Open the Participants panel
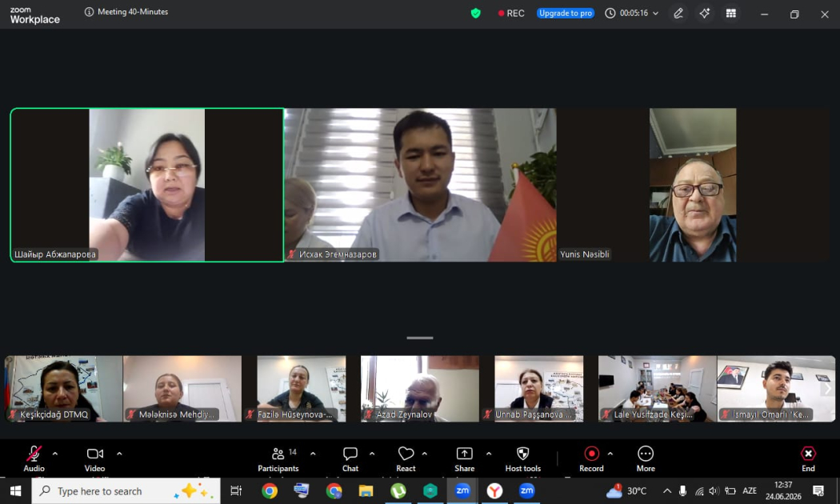 (278, 459)
